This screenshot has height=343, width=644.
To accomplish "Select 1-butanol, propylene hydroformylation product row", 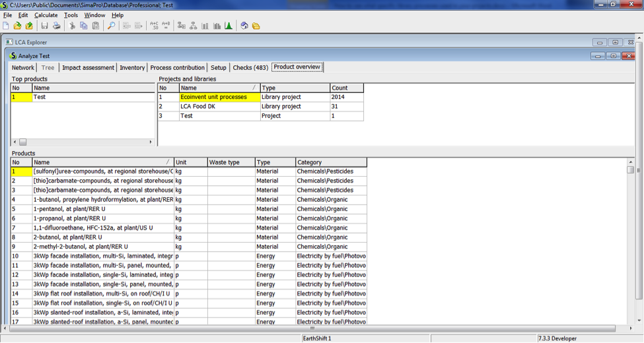I will [188, 200].
